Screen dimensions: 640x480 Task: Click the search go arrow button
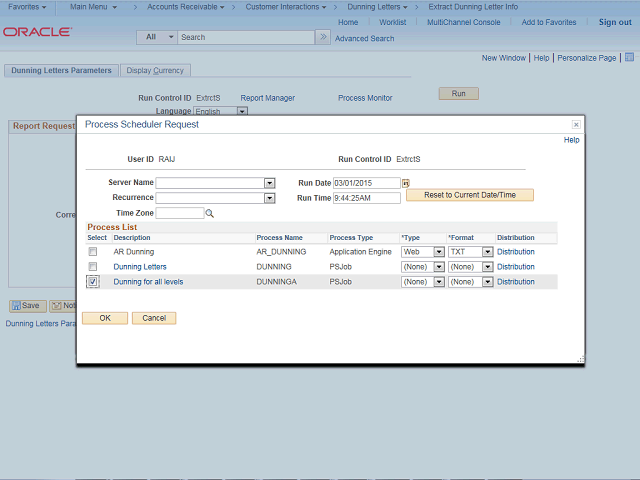coord(322,37)
